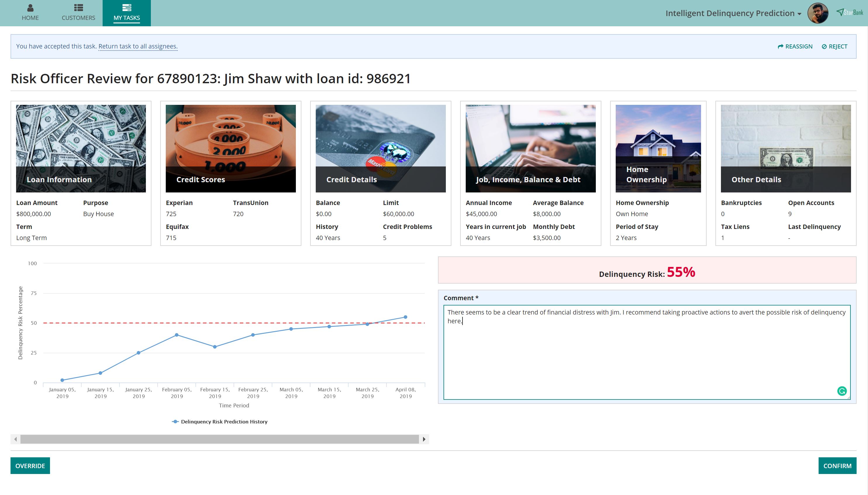The height and width of the screenshot is (495, 868).
Task: Click the chart scrollbar right arrow
Action: [424, 439]
